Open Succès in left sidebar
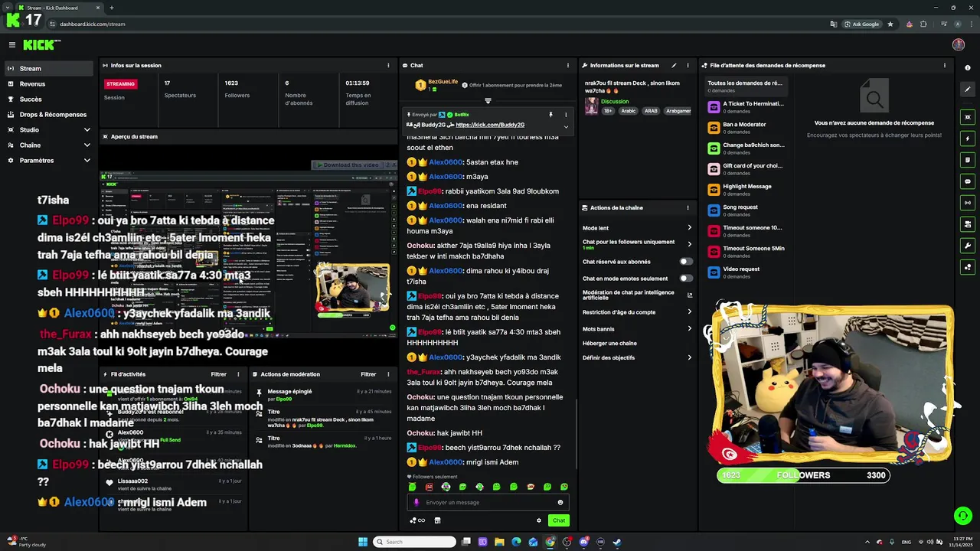Screen dimensions: 980x551 pyautogui.click(x=49, y=99)
